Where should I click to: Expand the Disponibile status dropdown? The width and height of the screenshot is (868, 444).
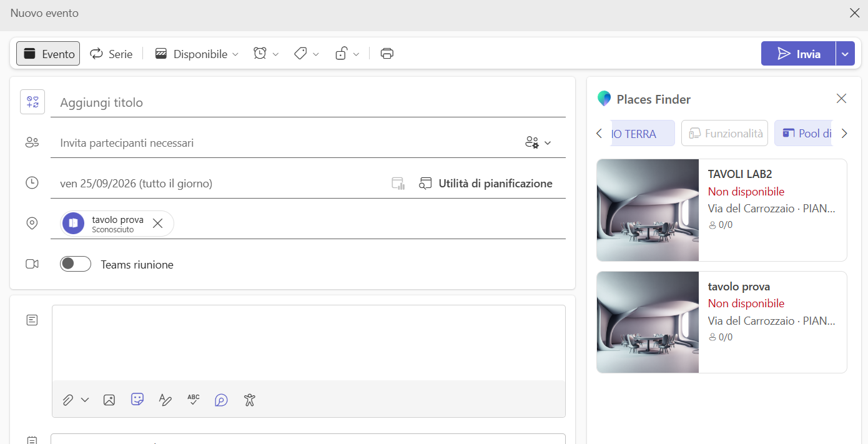pyautogui.click(x=197, y=54)
